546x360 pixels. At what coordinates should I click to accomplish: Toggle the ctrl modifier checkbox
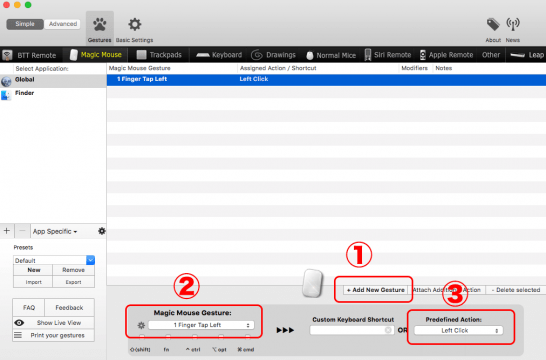(x=195, y=337)
